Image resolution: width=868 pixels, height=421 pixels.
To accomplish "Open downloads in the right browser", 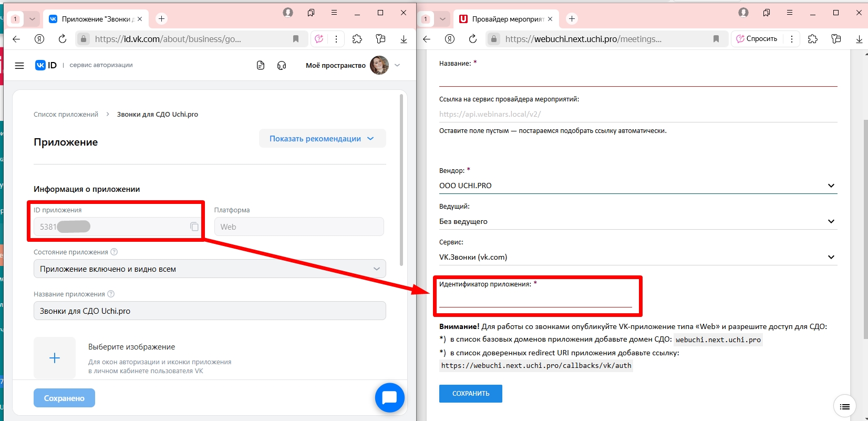I will [859, 39].
